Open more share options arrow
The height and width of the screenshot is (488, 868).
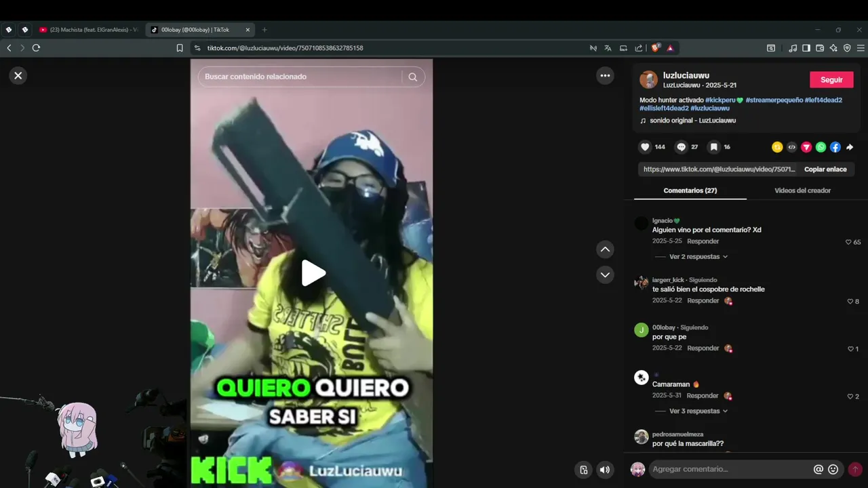click(850, 147)
